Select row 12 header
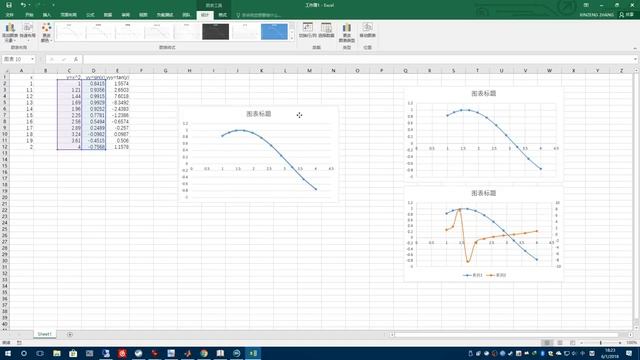 click(x=4, y=147)
